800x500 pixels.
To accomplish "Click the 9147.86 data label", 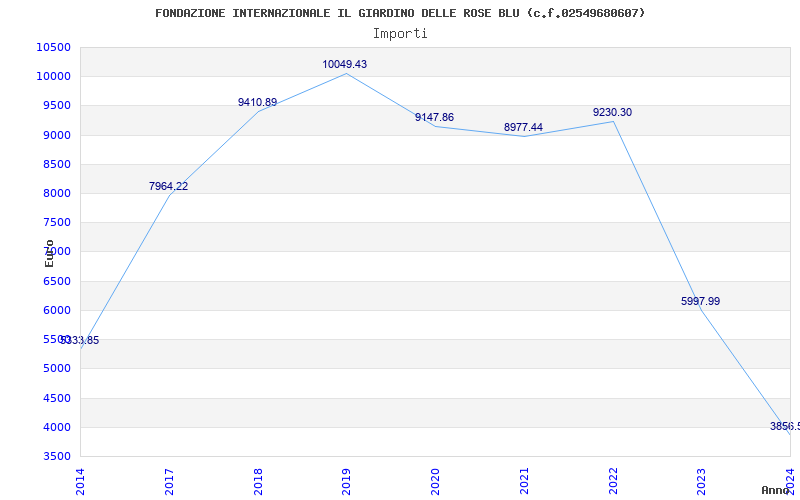I will [x=434, y=117].
